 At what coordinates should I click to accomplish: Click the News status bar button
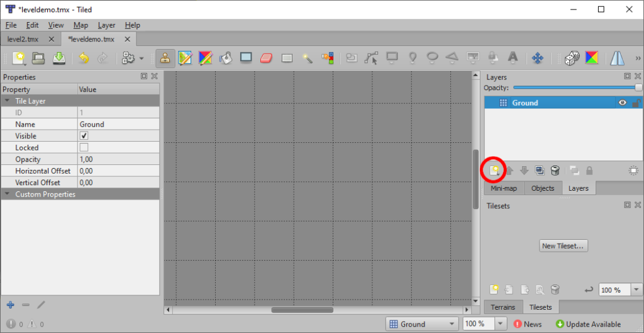click(528, 324)
